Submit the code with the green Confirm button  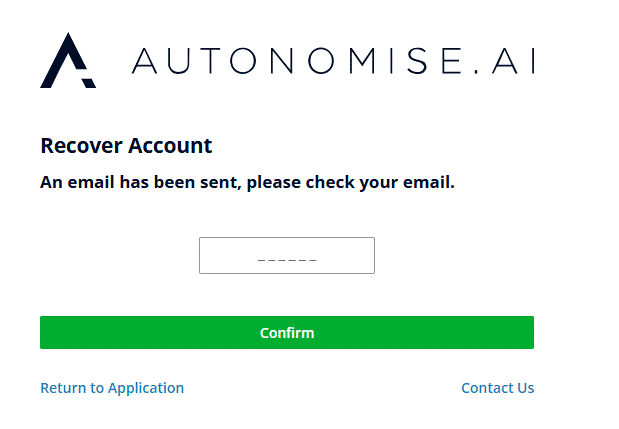(287, 332)
